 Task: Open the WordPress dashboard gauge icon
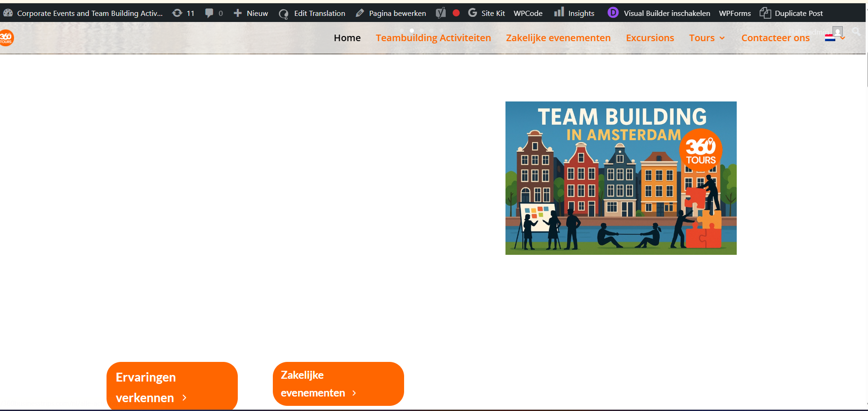tap(8, 13)
